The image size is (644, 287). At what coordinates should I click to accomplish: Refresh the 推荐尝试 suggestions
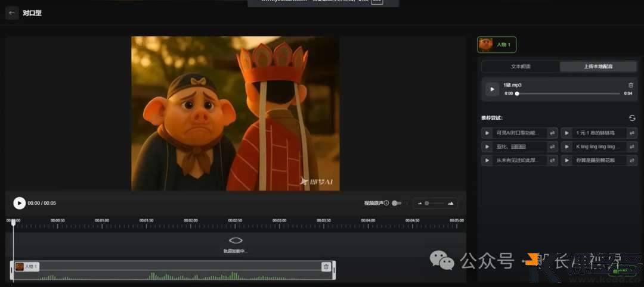point(632,118)
